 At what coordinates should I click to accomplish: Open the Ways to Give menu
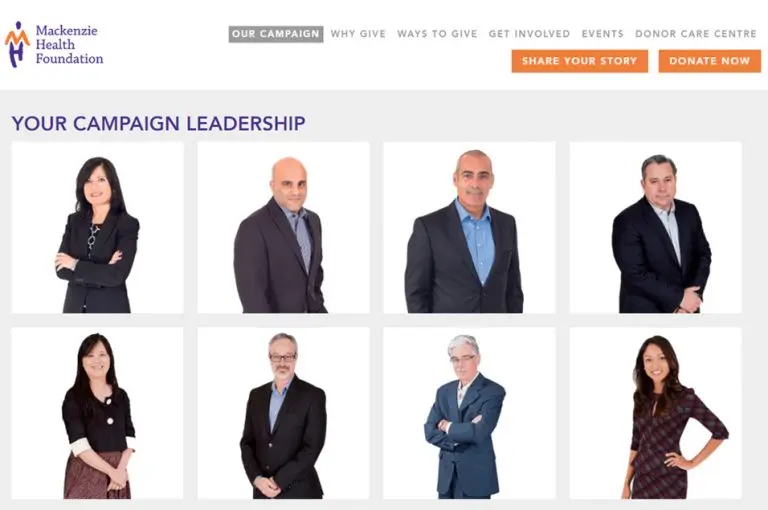coord(437,34)
